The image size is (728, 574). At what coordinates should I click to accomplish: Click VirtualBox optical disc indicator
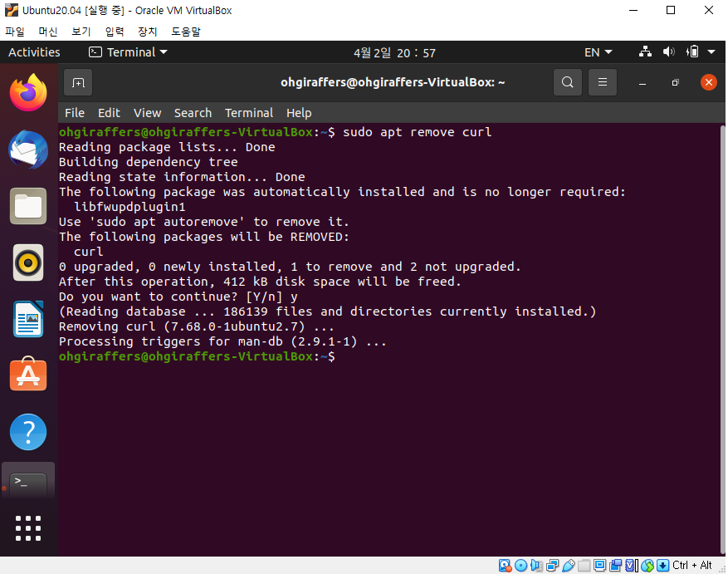point(521,565)
